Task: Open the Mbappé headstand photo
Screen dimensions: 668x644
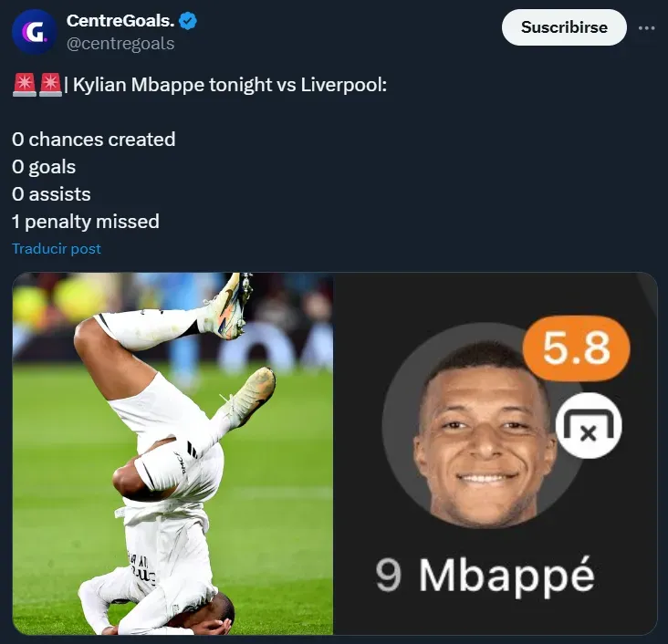Action: [x=172, y=453]
